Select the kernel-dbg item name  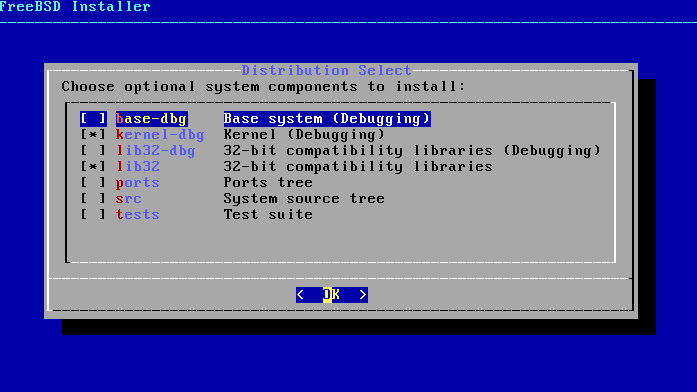(160, 135)
